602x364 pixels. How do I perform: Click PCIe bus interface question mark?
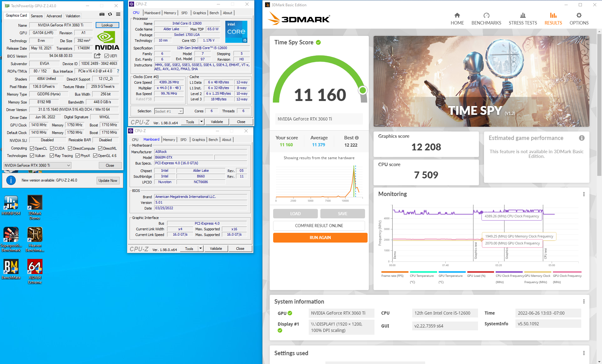click(x=118, y=71)
